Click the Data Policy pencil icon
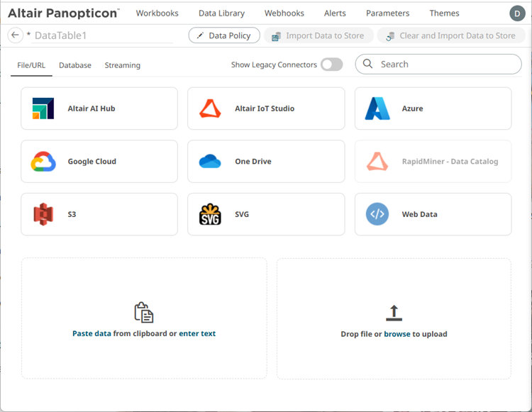 200,35
